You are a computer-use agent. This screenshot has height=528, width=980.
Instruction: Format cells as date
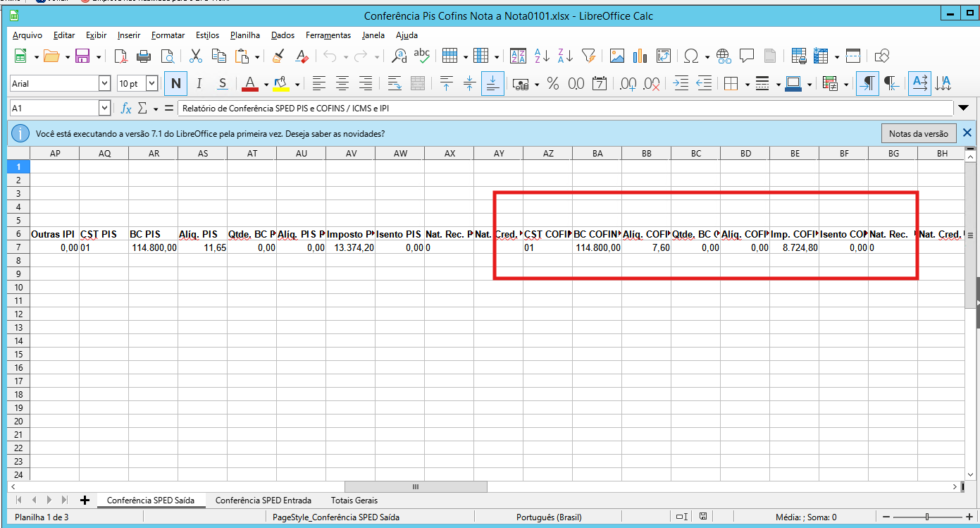tap(600, 84)
